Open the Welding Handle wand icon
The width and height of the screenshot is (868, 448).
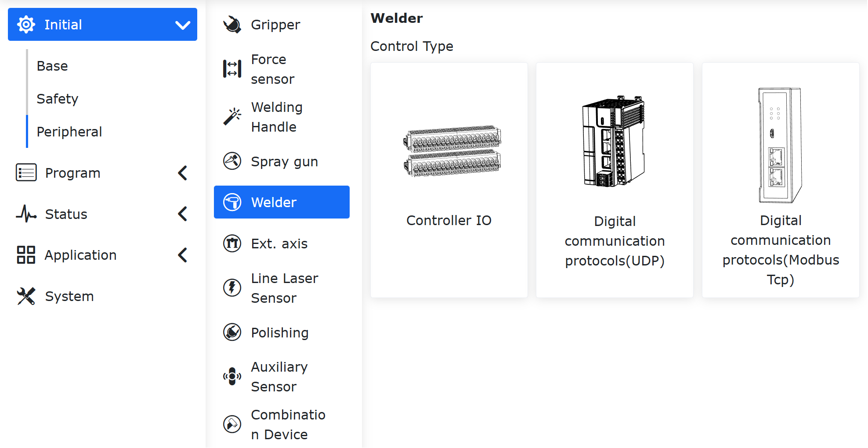232,117
